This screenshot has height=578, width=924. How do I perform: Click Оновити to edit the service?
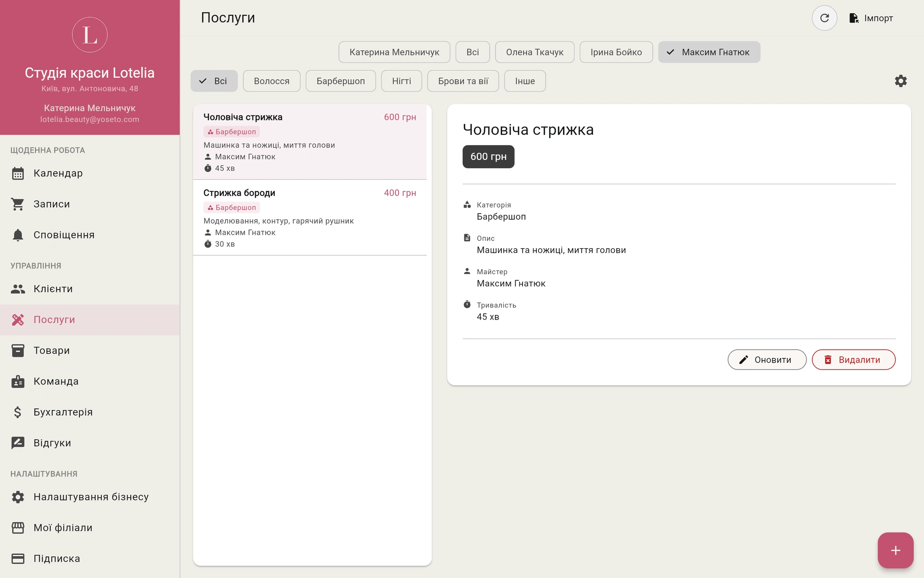(767, 360)
